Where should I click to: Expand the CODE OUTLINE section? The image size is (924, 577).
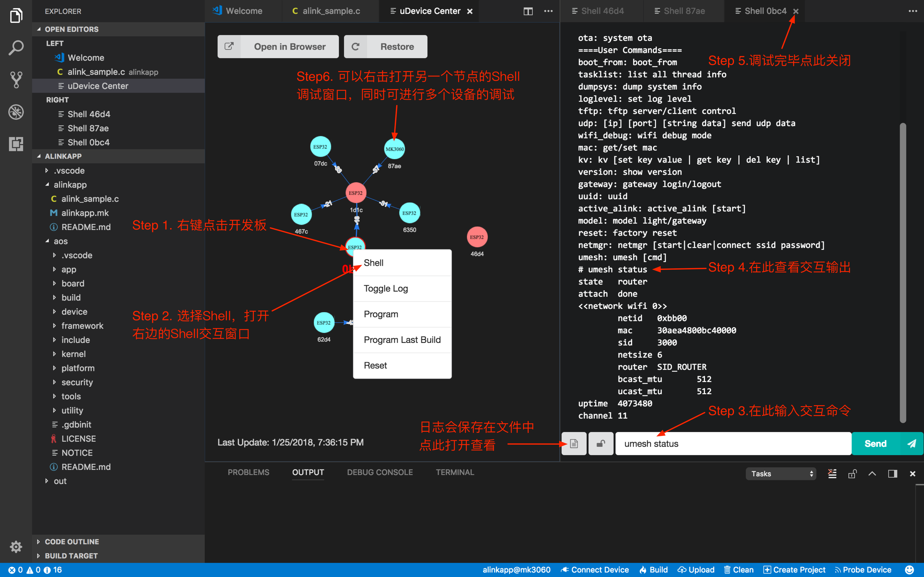click(x=72, y=542)
